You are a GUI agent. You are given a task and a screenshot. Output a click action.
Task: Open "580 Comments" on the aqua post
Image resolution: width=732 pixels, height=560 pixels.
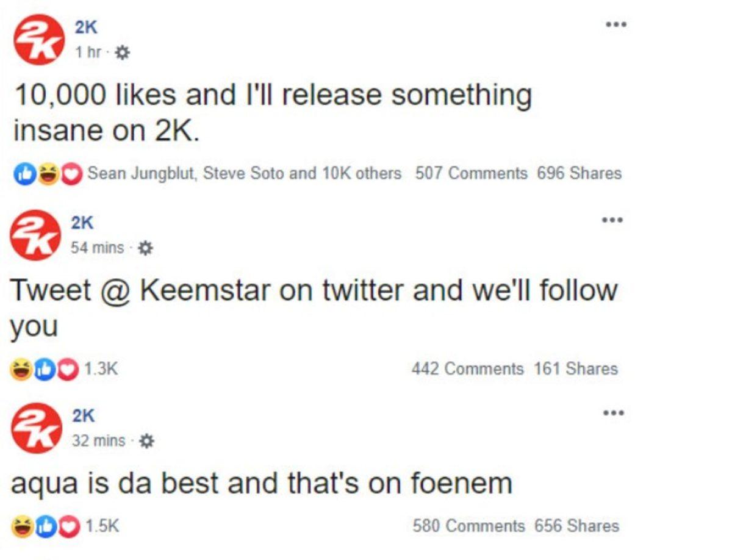(468, 526)
